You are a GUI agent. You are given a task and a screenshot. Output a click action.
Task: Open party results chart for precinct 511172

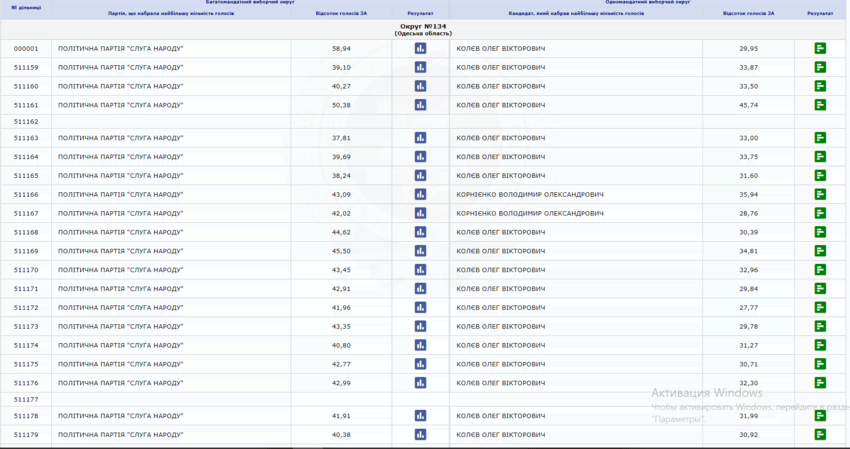pyautogui.click(x=420, y=307)
